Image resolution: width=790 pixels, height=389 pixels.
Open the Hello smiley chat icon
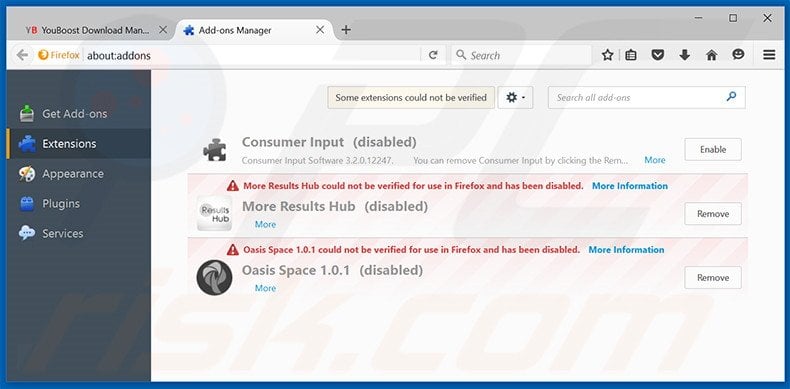(x=738, y=55)
